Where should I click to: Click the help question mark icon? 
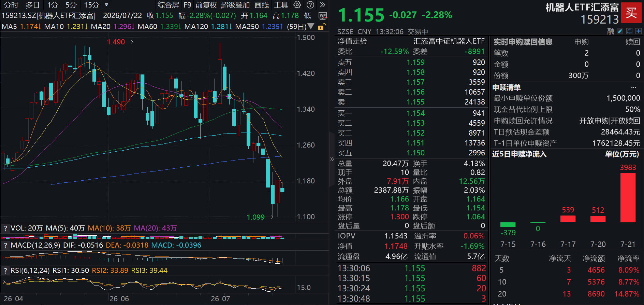pos(310,5)
